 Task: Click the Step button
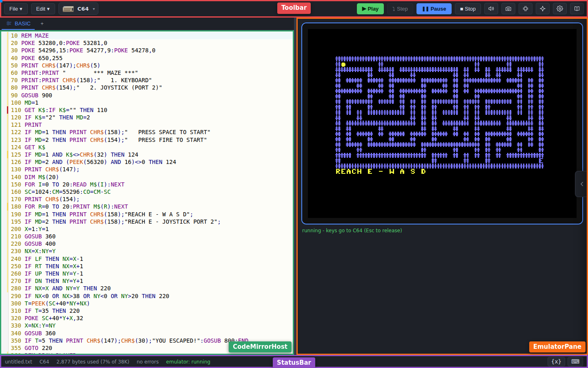[400, 9]
